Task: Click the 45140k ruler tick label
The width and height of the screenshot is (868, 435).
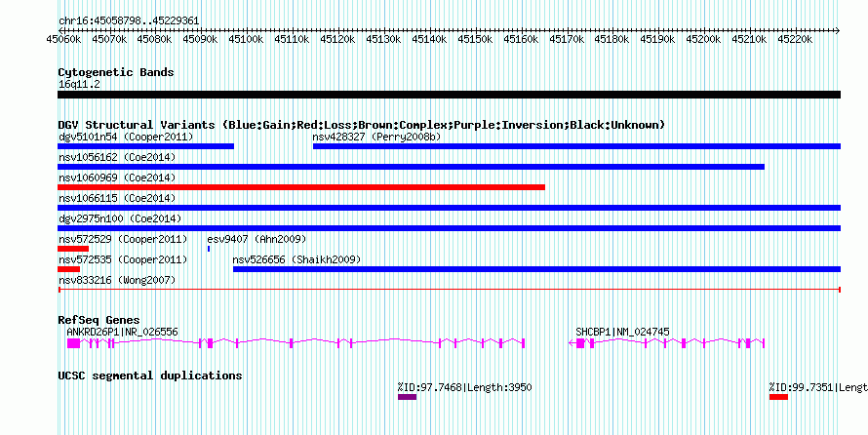Action: 429,40
